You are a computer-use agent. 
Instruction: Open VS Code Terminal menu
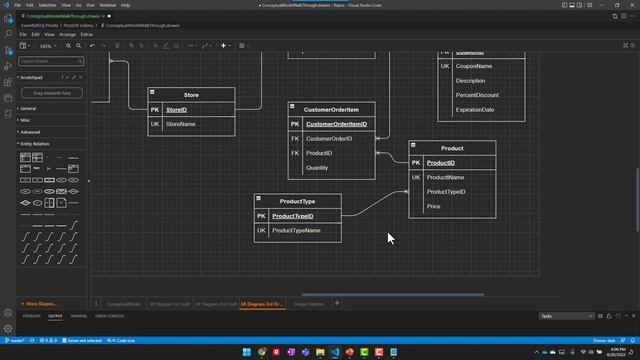click(x=108, y=5)
